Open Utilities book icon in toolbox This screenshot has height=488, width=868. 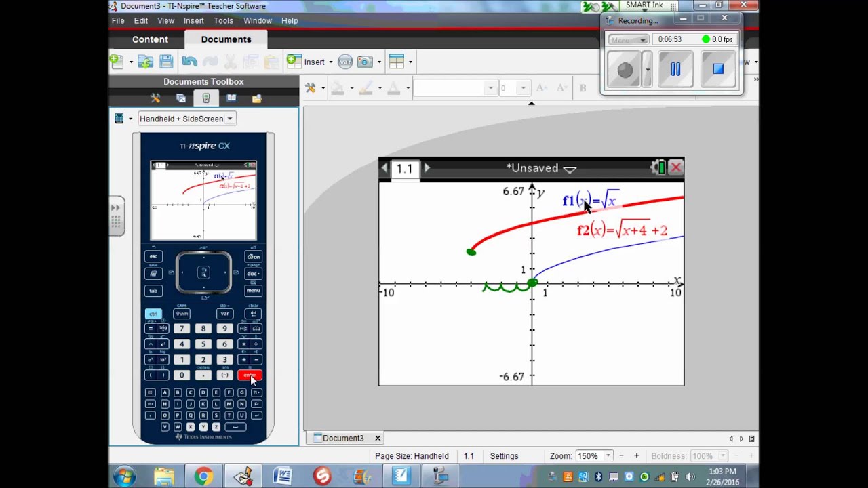pos(231,98)
